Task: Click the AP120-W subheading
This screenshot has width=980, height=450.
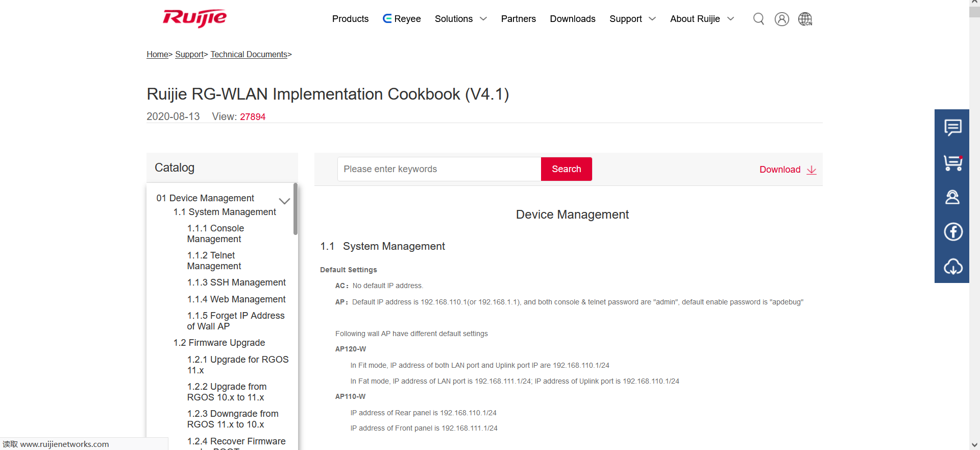Action: (x=351, y=349)
